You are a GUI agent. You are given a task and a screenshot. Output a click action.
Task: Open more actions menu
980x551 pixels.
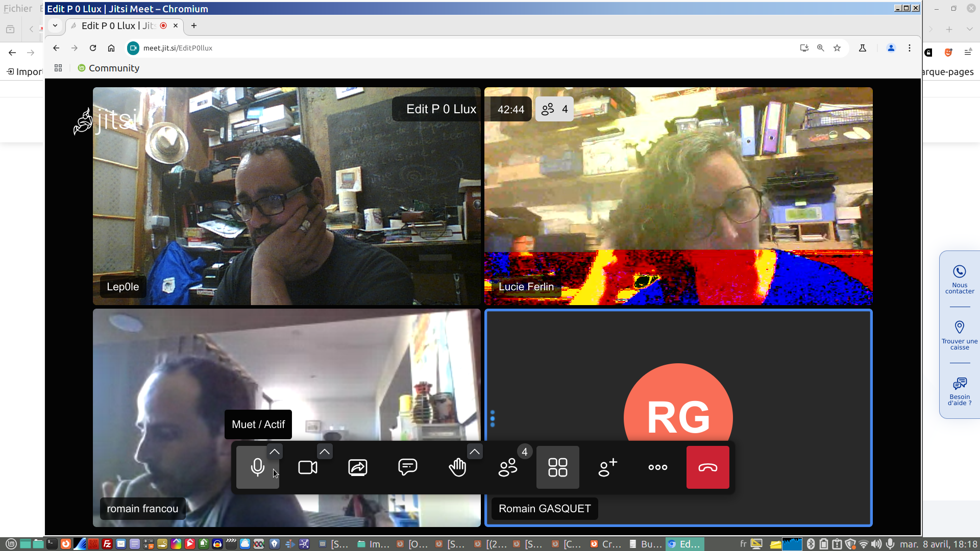[x=657, y=467]
